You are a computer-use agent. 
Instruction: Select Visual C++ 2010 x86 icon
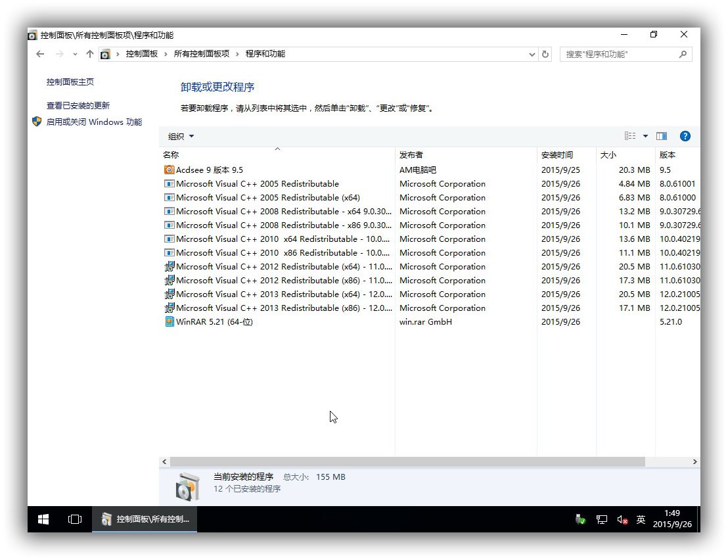170,252
